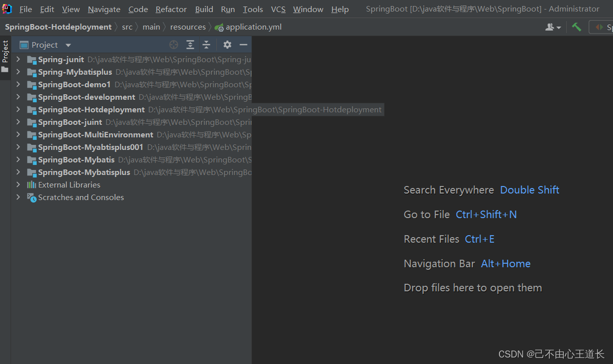Select the SpringBoot-MultiEnvironment module name
Screen dimensions: 613x364
tap(95, 135)
